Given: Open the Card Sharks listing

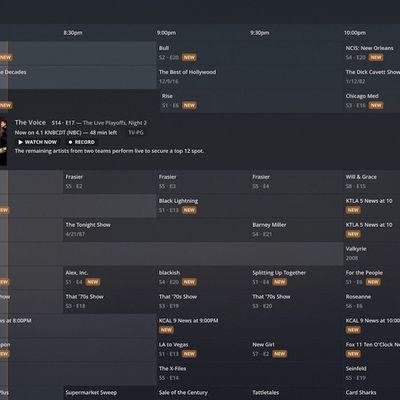Looking at the screenshot, I should 372,393.
